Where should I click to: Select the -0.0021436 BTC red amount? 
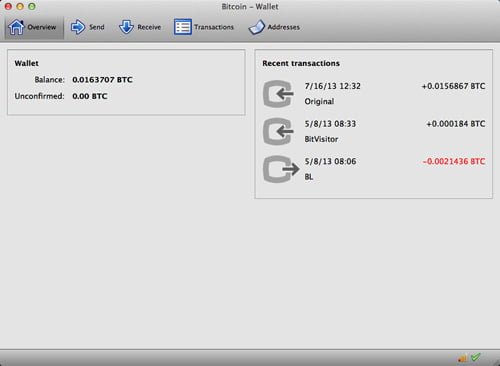point(454,161)
